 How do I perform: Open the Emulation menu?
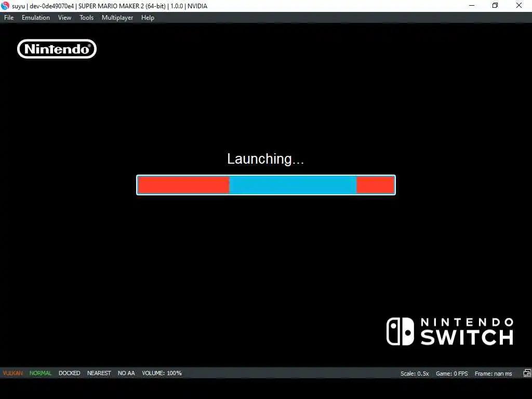tap(36, 18)
